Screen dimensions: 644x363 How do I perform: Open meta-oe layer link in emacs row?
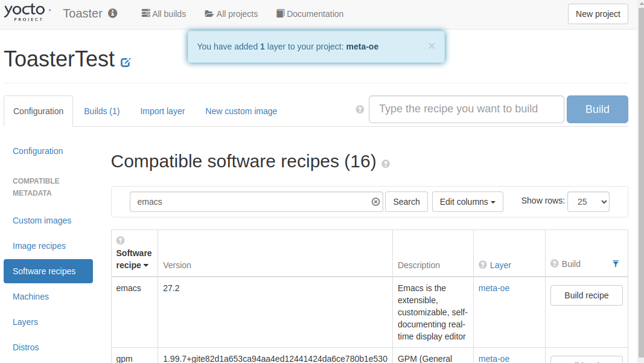click(x=494, y=288)
